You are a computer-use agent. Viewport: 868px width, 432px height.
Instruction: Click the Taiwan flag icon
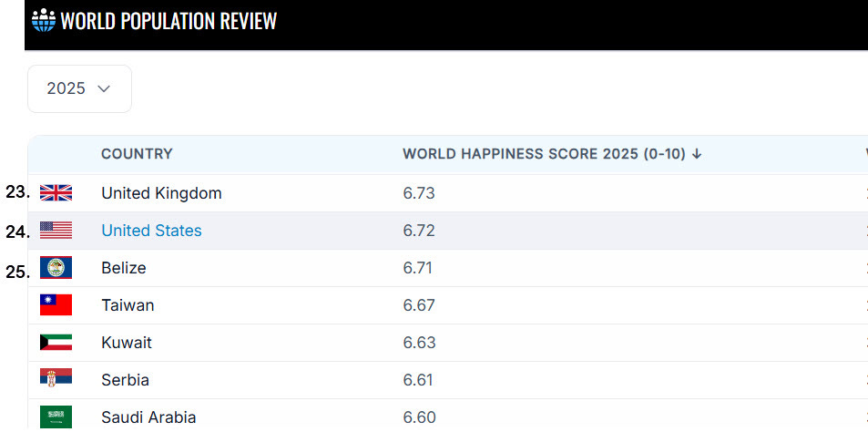pyautogui.click(x=56, y=304)
